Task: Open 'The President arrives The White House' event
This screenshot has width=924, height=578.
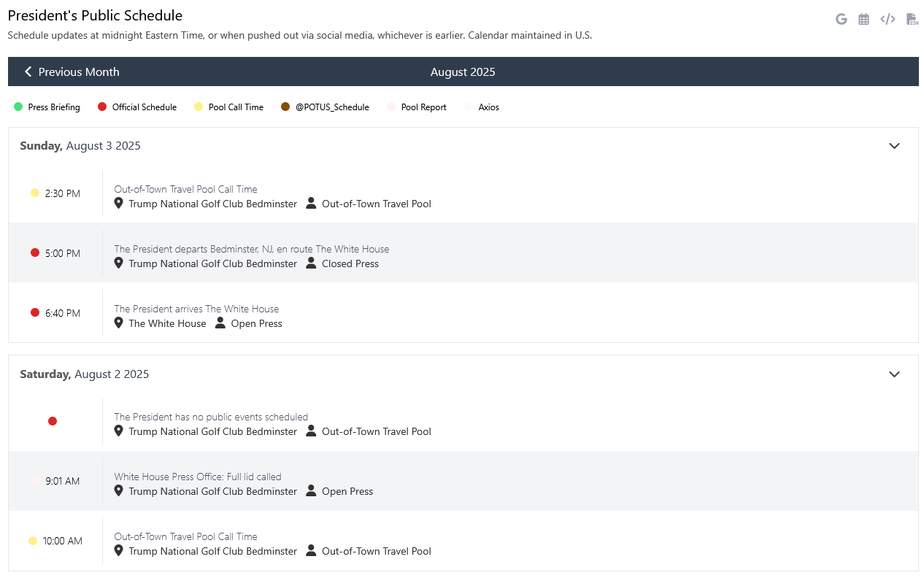Action: [196, 309]
